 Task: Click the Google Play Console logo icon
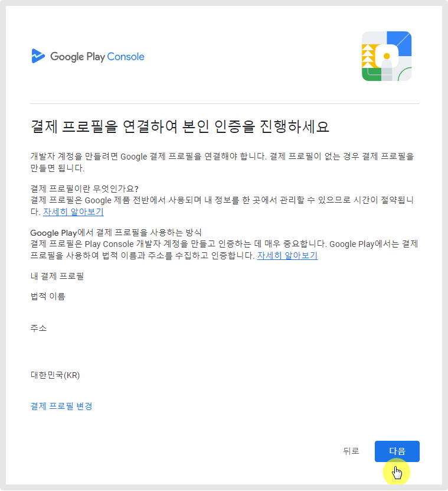[38, 56]
